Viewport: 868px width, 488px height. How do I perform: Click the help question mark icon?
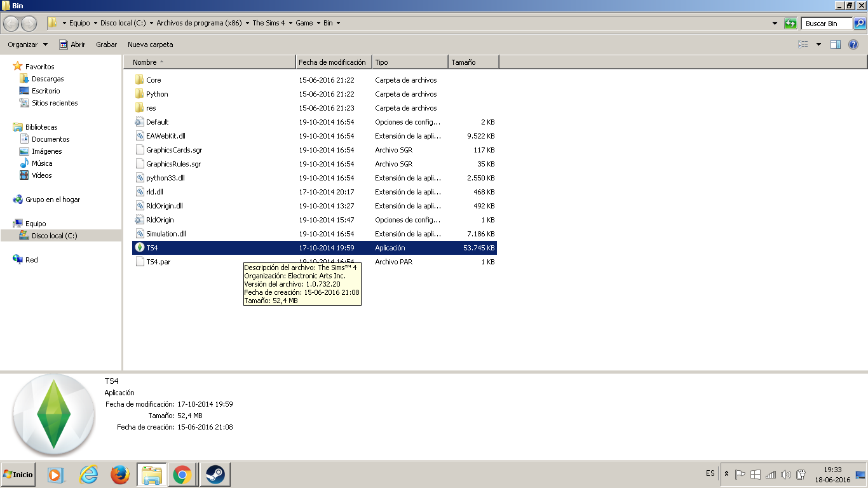[853, 44]
